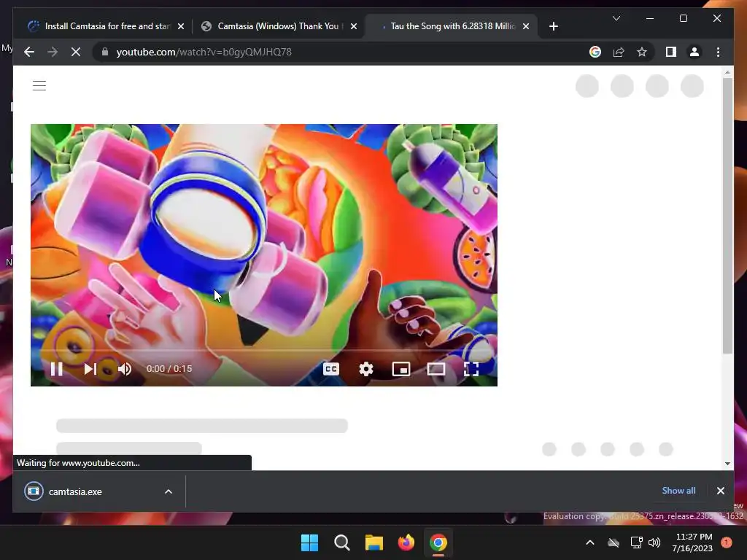Go forward in Chrome
Screen dimensions: 747x560
53,52
